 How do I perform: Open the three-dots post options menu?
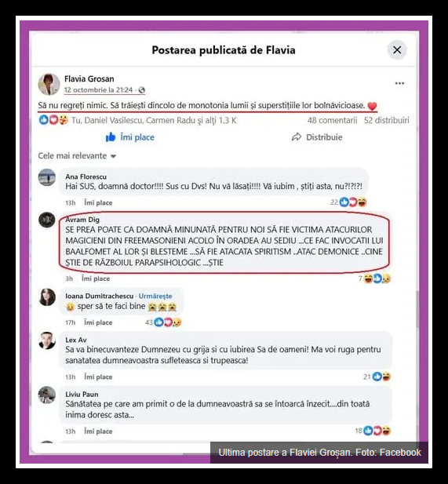[399, 83]
